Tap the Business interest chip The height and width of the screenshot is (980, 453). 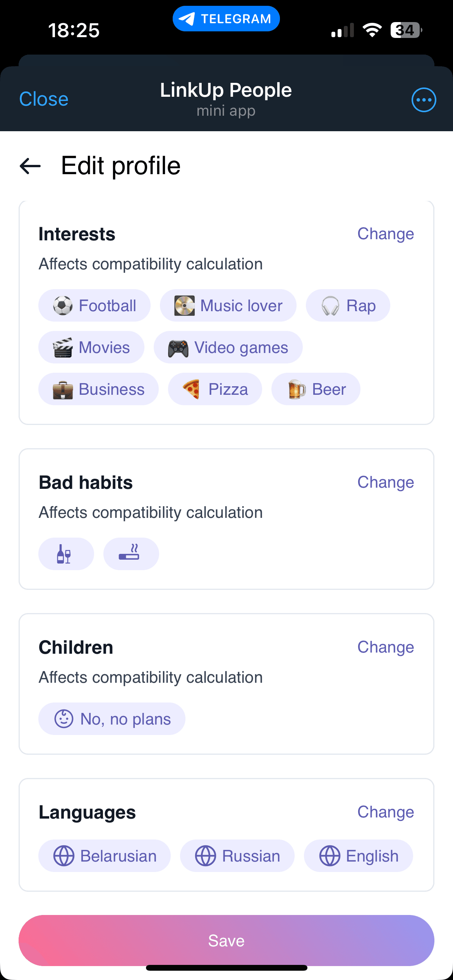pos(98,389)
